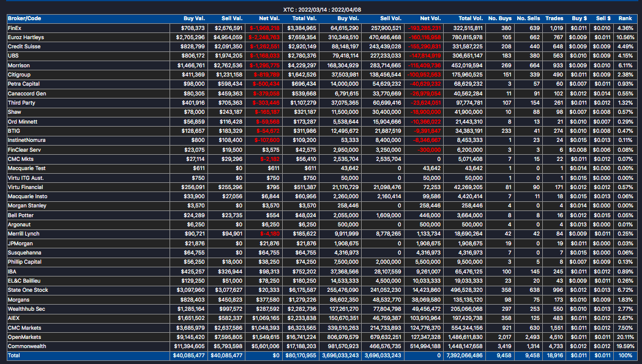Select the CMC Mkts broker name
Image resolution: width=642 pixels, height=364 pixels.
pos(21,159)
